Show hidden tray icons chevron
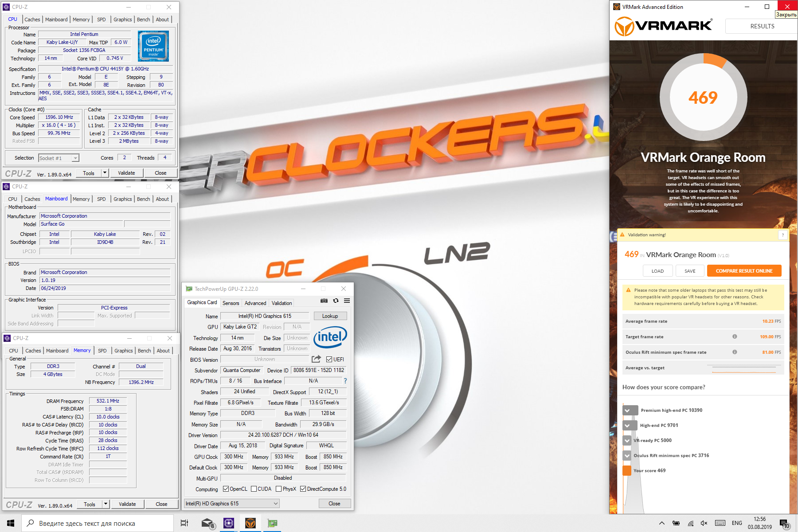This screenshot has width=798, height=532. click(x=662, y=523)
